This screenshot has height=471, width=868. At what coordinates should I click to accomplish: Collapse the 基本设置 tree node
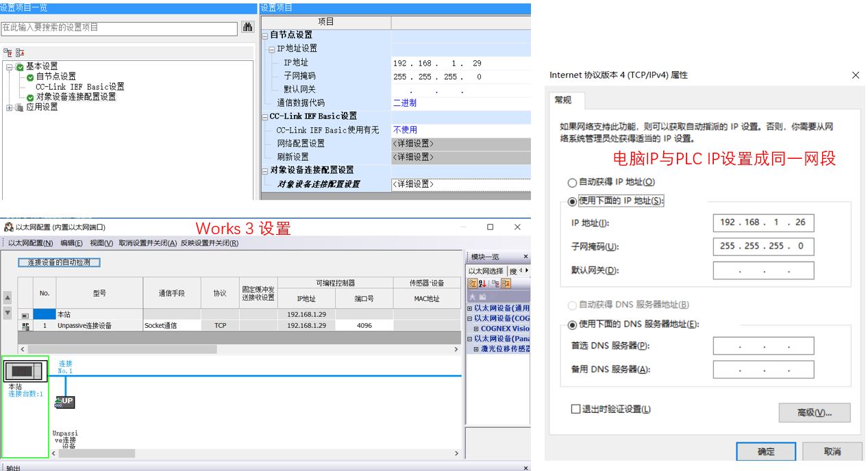click(9, 66)
